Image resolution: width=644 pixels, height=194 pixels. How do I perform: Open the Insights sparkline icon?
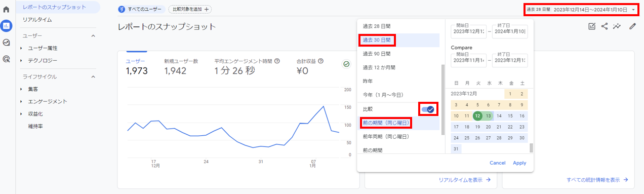[617, 26]
